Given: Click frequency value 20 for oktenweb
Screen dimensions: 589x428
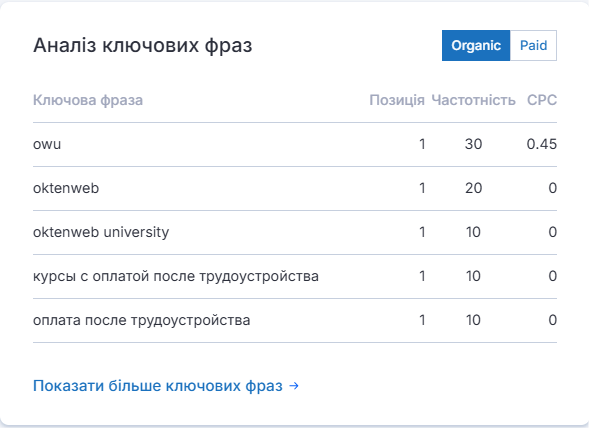Looking at the screenshot, I should point(473,188).
